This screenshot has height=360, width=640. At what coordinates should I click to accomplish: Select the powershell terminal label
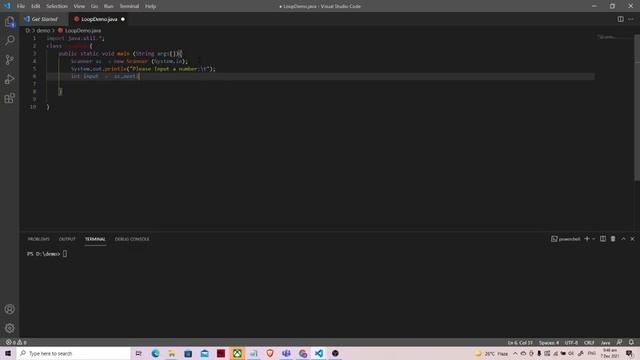[x=566, y=239]
